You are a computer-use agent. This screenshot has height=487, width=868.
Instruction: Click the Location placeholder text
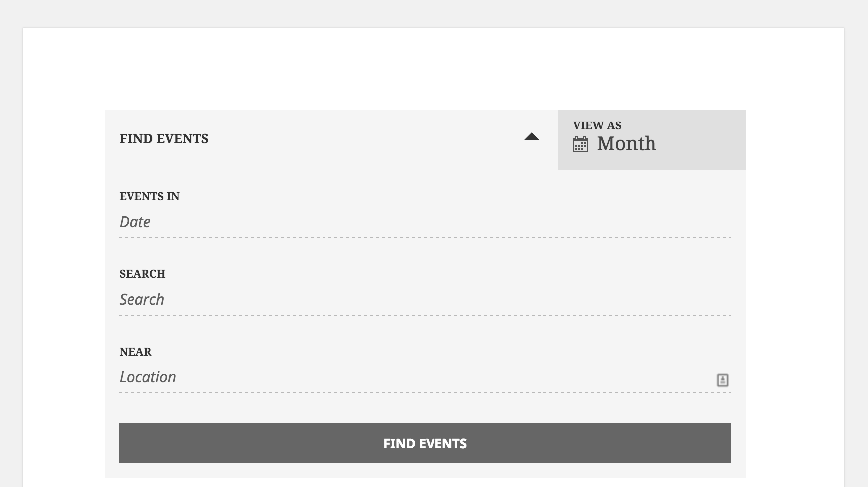point(148,377)
